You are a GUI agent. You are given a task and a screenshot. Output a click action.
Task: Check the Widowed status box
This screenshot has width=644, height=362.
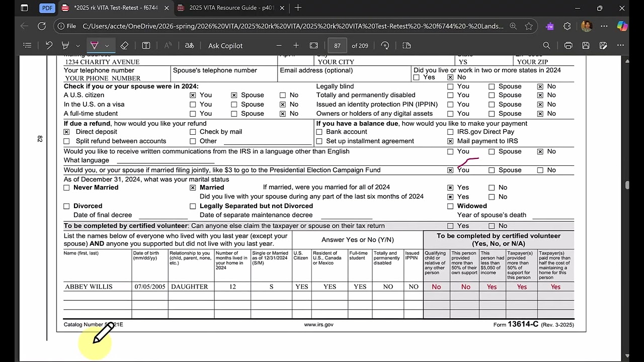tap(450, 206)
